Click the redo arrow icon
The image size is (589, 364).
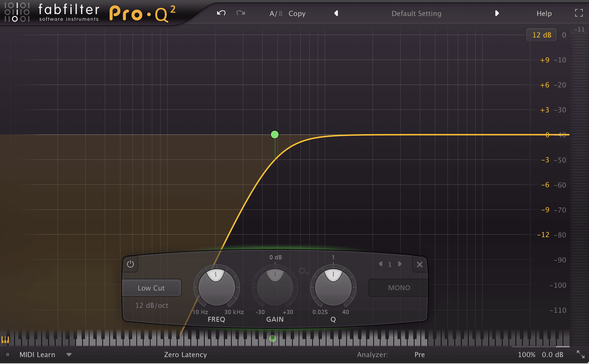tap(241, 13)
